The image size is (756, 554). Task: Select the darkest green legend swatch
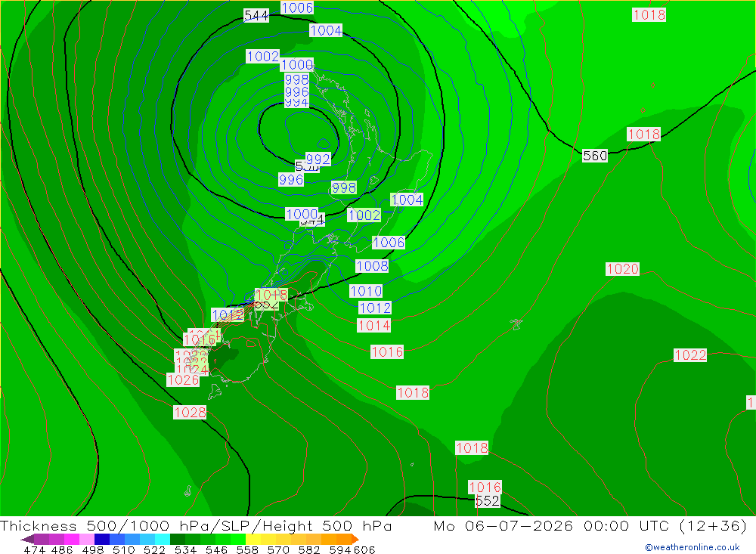[178, 539]
